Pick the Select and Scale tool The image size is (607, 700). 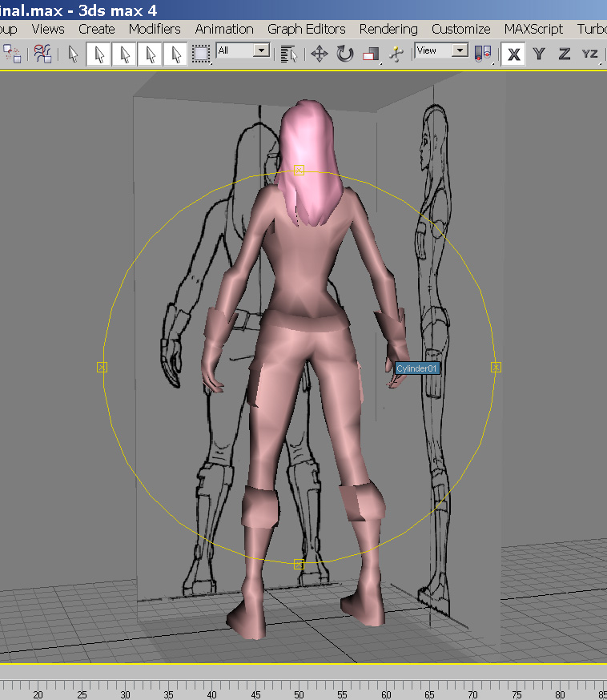pyautogui.click(x=370, y=54)
